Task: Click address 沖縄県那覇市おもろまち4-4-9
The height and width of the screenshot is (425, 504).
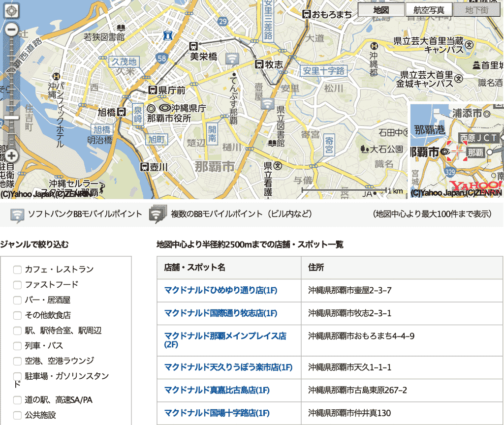Action: [361, 336]
